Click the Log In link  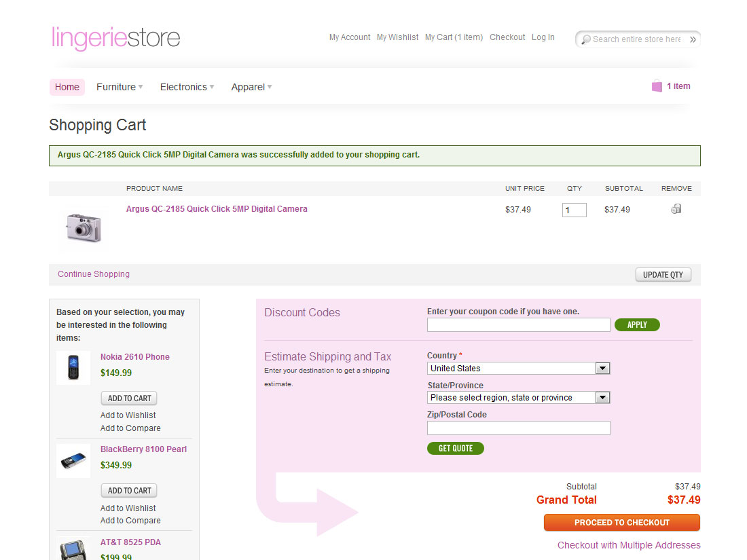(x=543, y=37)
